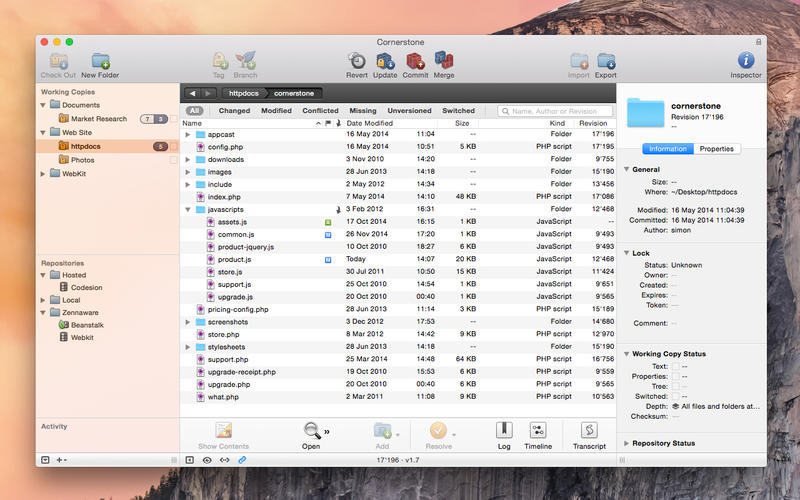Go forward with the right navigation arrow
800x500 pixels.
tap(208, 93)
